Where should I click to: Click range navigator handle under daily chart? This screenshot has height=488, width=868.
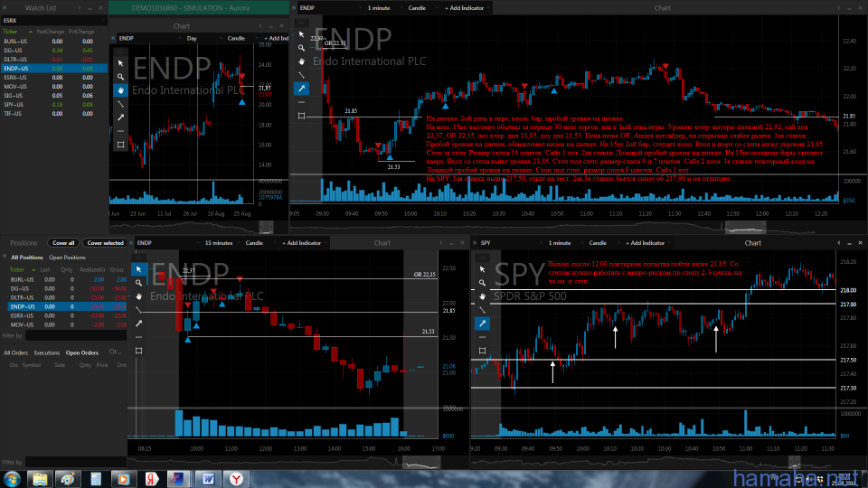click(x=266, y=226)
